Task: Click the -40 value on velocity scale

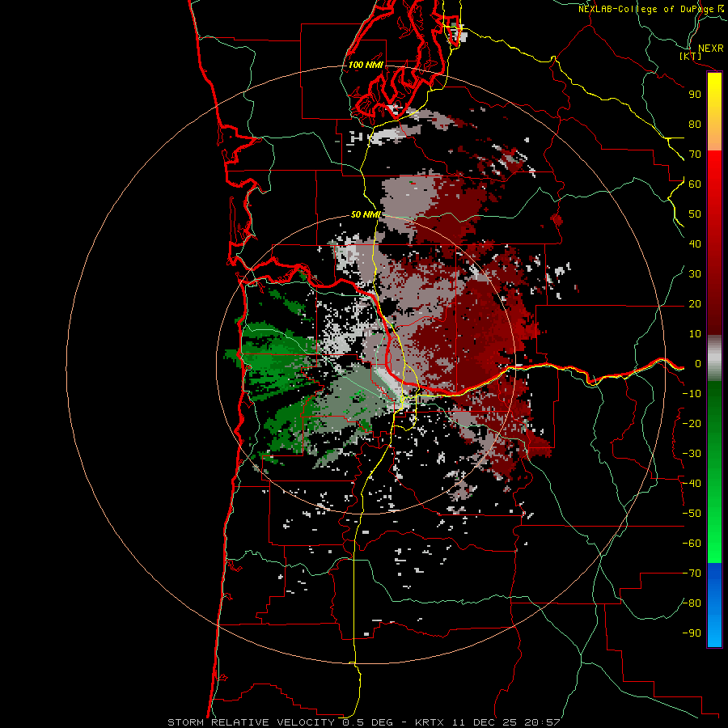Action: tap(692, 484)
